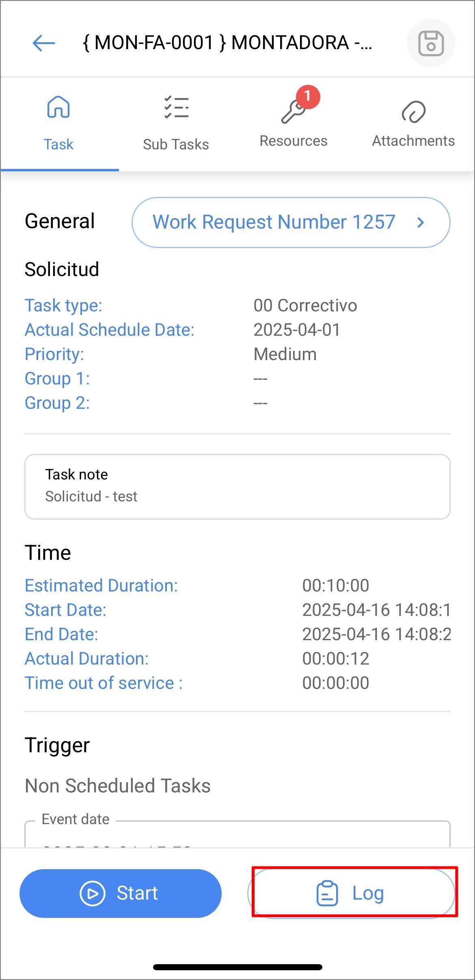Tap the Start Date value
The image size is (475, 980).
pos(376,610)
